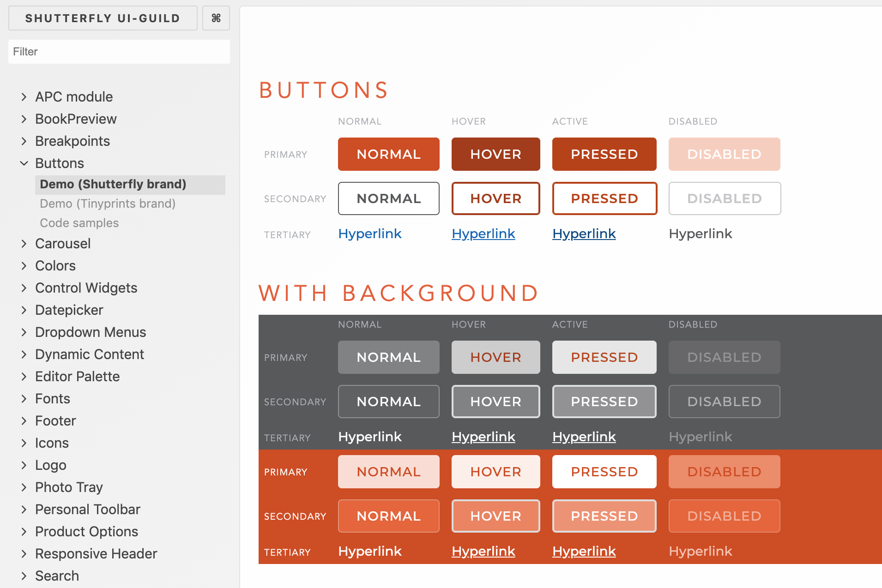Screen dimensions: 882x588
Task: Click primary HOVER button on gray background
Action: pyautogui.click(x=496, y=357)
